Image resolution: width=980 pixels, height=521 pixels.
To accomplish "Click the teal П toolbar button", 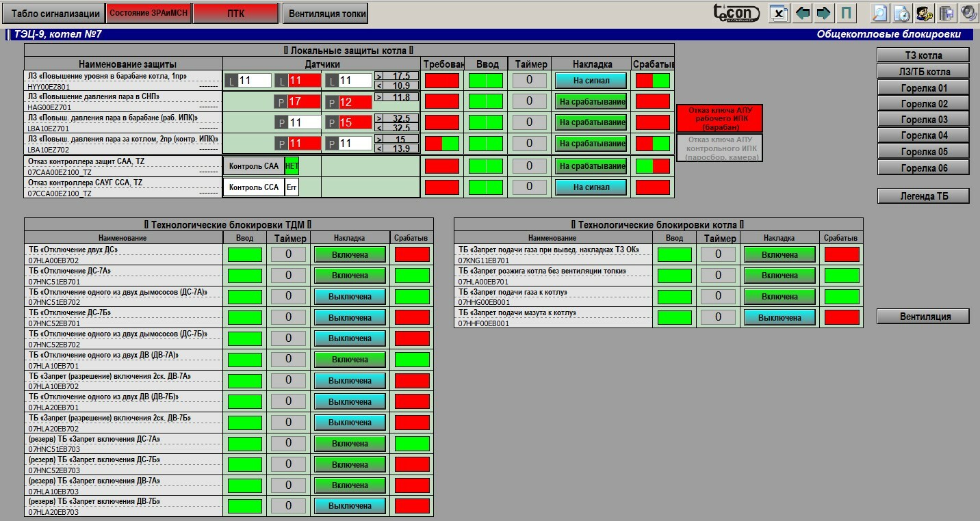I will pos(847,13).
